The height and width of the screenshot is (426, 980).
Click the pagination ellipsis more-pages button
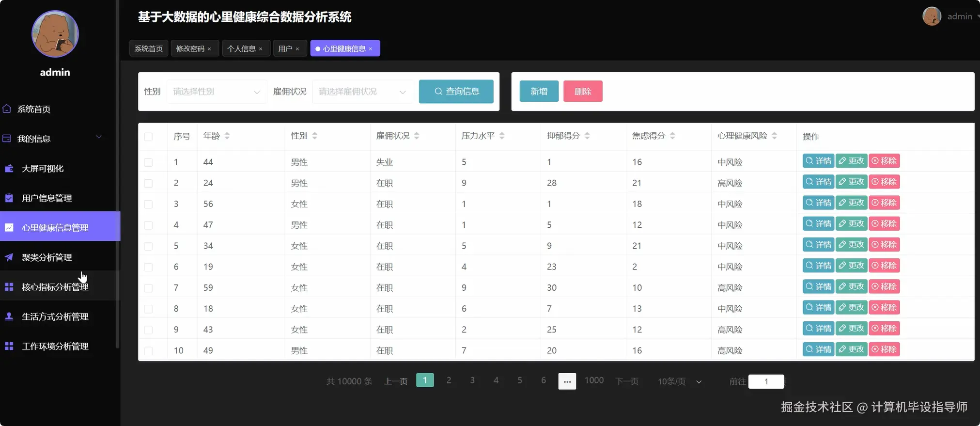click(x=567, y=381)
